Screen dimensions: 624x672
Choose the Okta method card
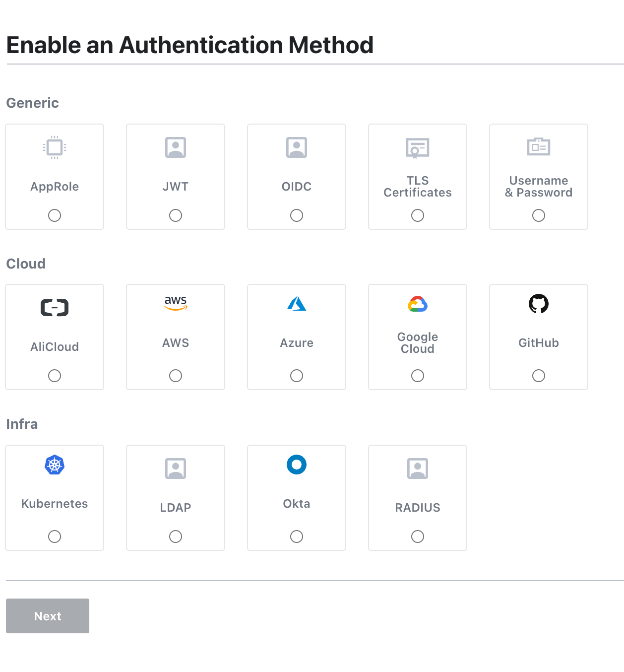coord(296,497)
